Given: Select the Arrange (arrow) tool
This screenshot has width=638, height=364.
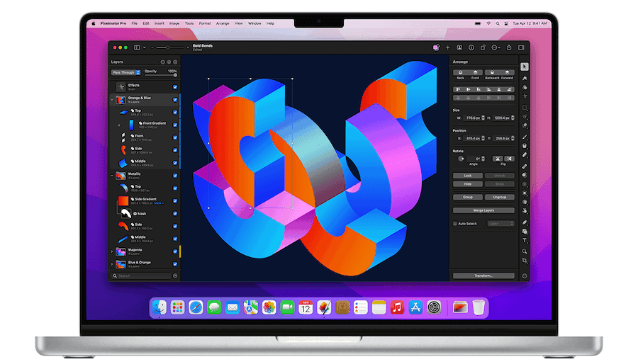Looking at the screenshot, I should [525, 67].
